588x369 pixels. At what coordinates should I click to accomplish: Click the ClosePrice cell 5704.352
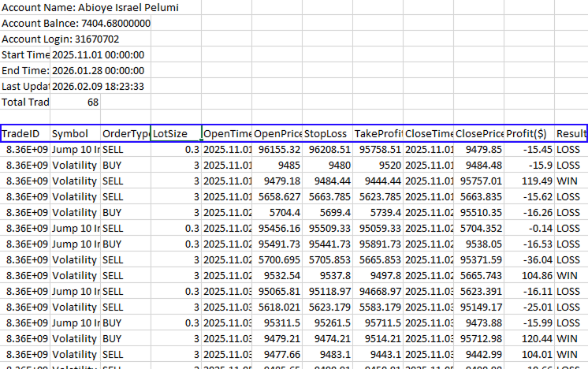click(478, 228)
